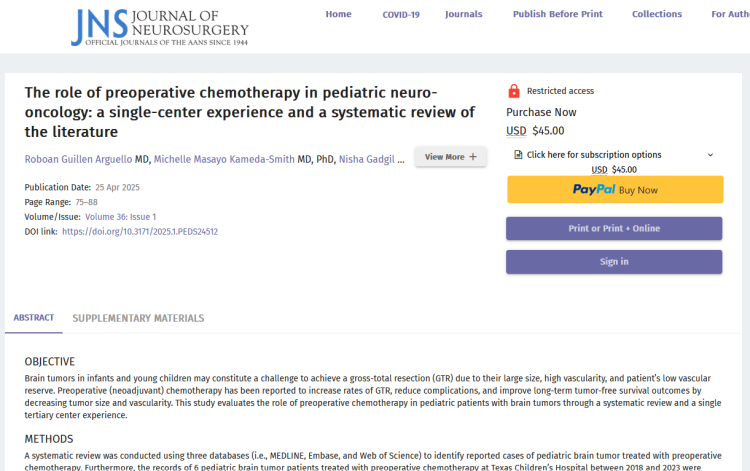Viewport: 750px width, 471px height.
Task: Open the Home navigation menu item
Action: tap(338, 14)
